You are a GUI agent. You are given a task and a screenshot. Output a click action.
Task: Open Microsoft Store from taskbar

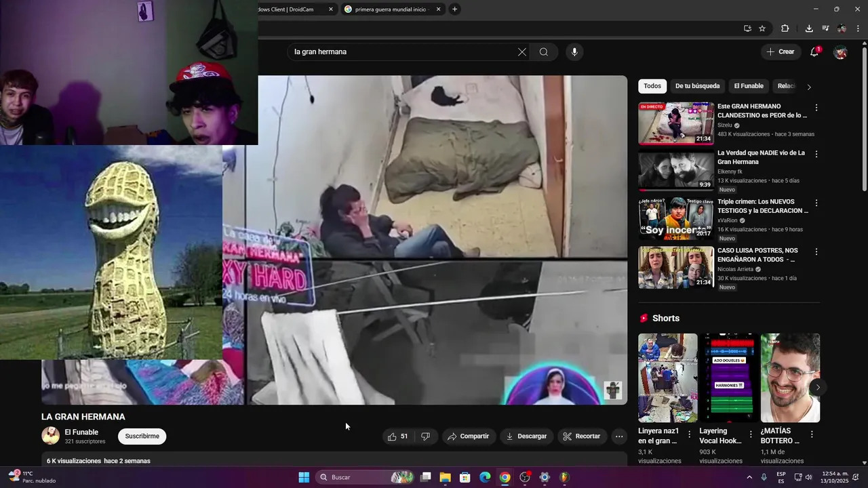pos(465,477)
